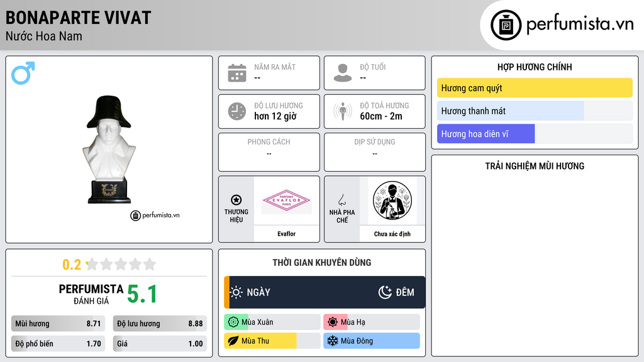This screenshot has width=644, height=362.
Task: Click the Evaflor Paris brand logo
Action: 286,200
